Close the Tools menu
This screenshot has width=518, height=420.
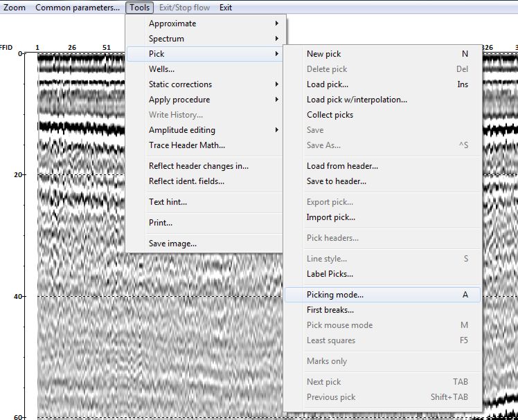(x=139, y=7)
